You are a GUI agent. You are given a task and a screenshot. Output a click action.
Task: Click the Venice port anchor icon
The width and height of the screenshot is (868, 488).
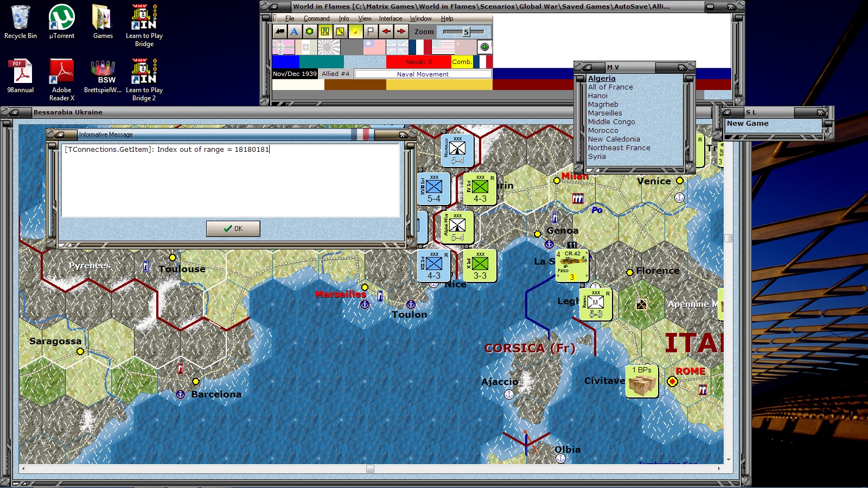click(x=679, y=198)
